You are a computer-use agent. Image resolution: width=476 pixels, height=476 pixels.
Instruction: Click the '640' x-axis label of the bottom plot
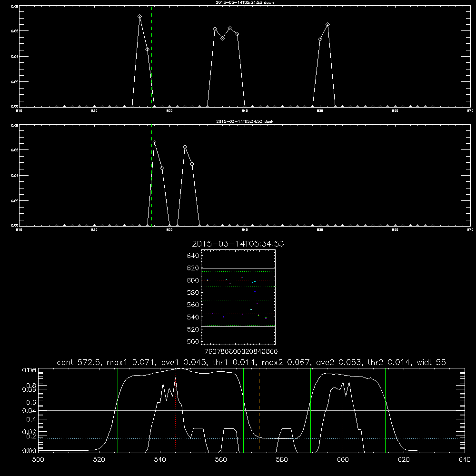coord(465,460)
